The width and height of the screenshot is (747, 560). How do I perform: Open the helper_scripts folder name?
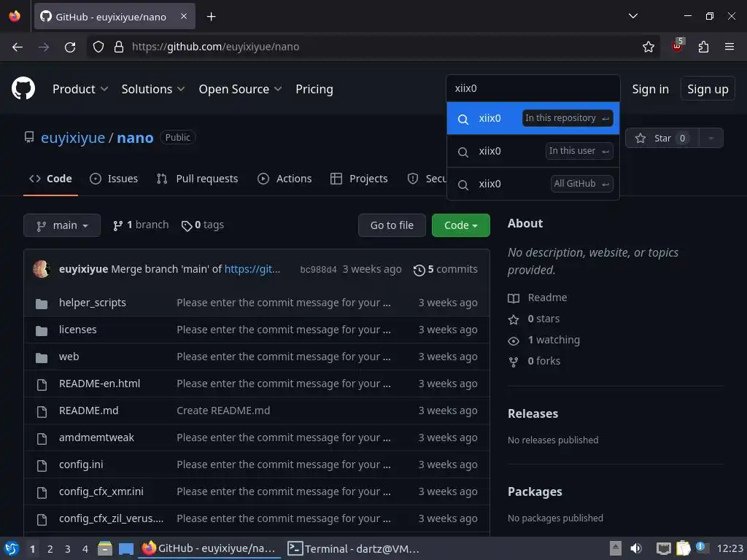tap(93, 303)
